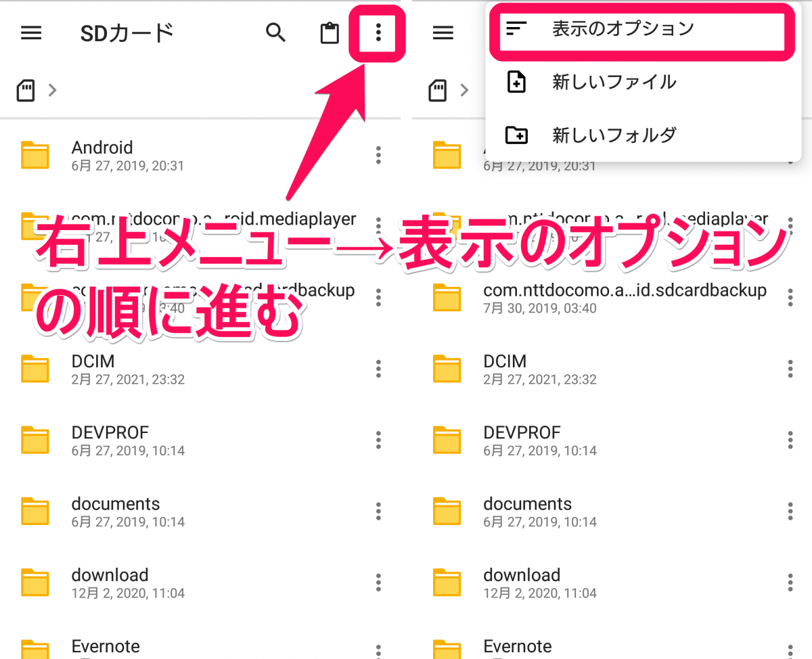
Task: Open the clipboard paste icon
Action: coord(330,33)
